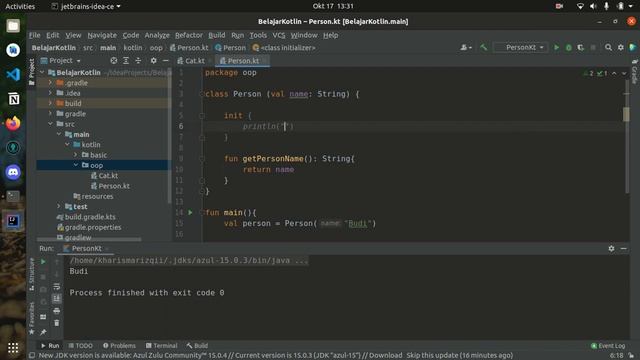Print console output icon
The height and width of the screenshot is (360, 640).
pyautogui.click(x=57, y=311)
